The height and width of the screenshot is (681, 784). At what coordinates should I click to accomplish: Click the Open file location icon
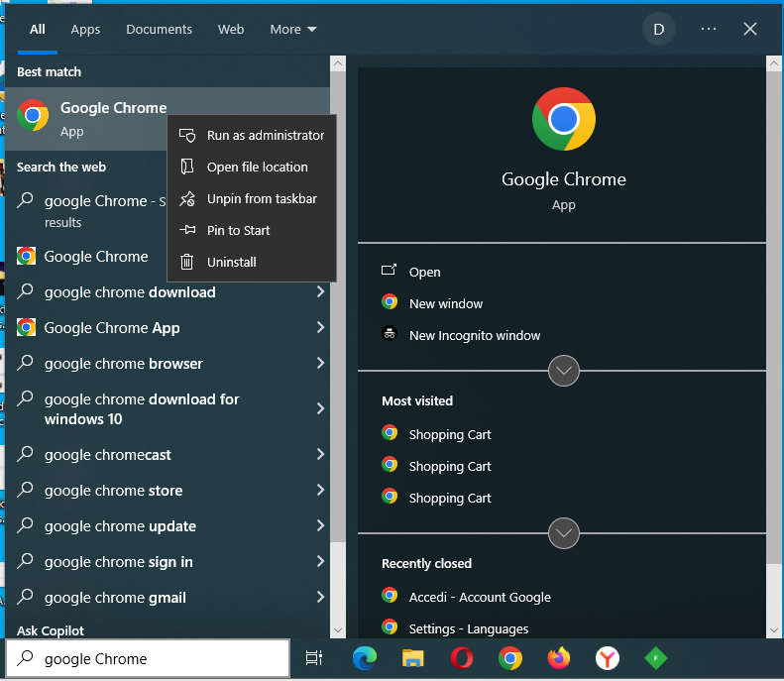(x=187, y=167)
